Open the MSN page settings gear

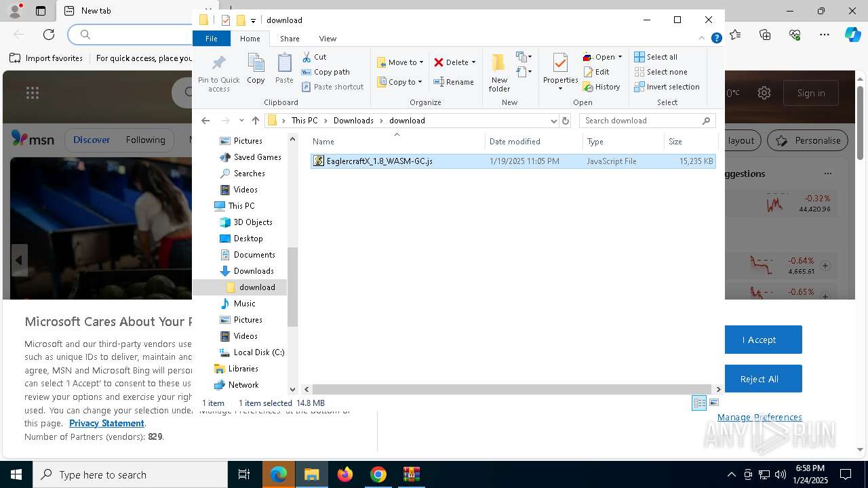[x=764, y=93]
